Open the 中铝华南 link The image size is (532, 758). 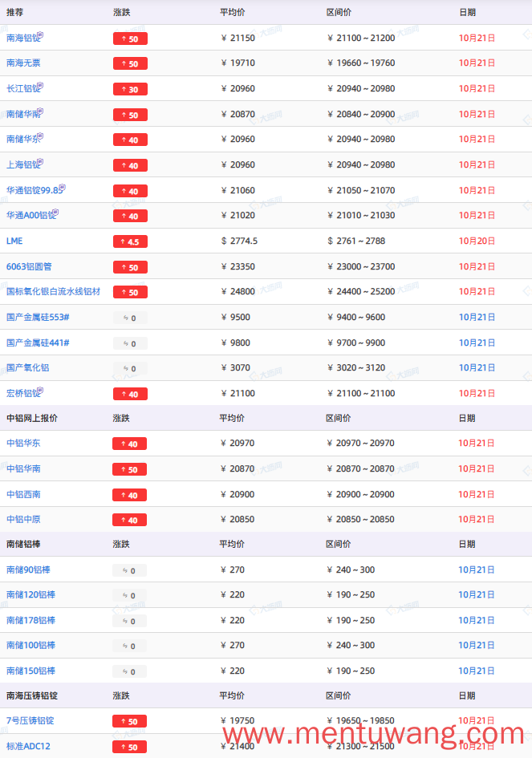pos(23,468)
